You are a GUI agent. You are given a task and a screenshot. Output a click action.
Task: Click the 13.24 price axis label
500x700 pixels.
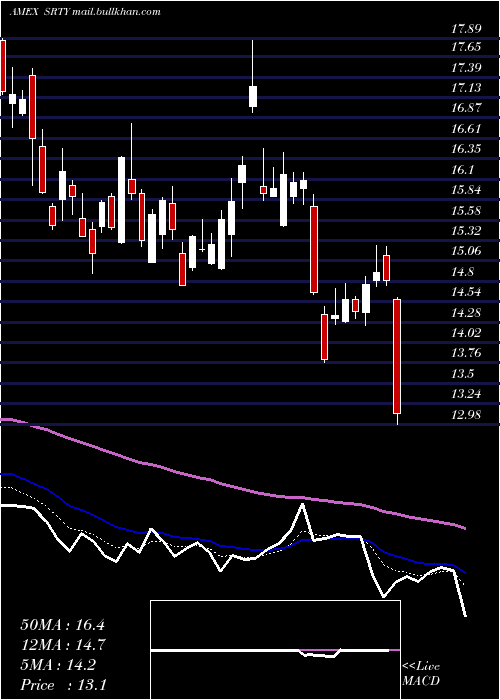[x=466, y=394]
